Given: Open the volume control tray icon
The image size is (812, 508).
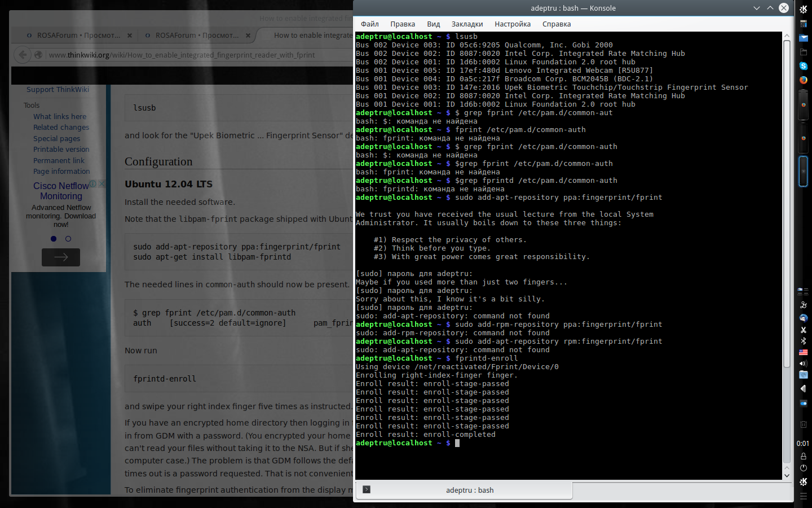Looking at the screenshot, I should click(x=803, y=364).
